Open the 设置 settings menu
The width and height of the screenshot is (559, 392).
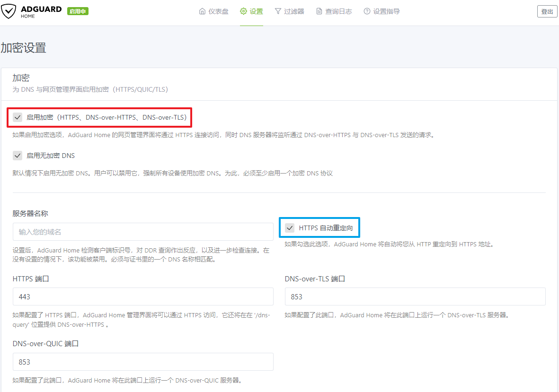(x=251, y=11)
